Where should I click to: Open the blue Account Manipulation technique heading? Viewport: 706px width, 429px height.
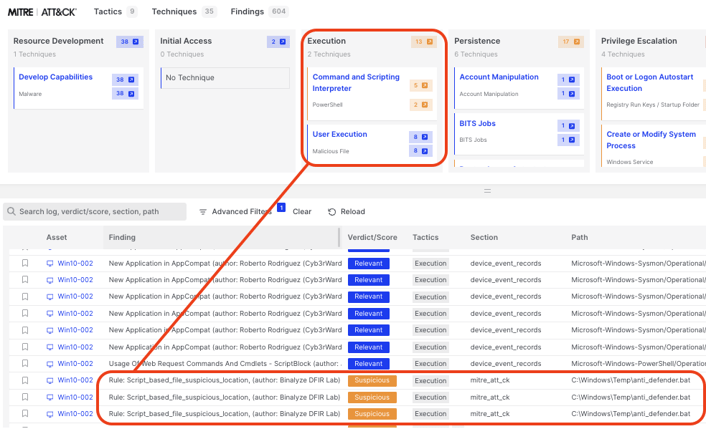(498, 77)
